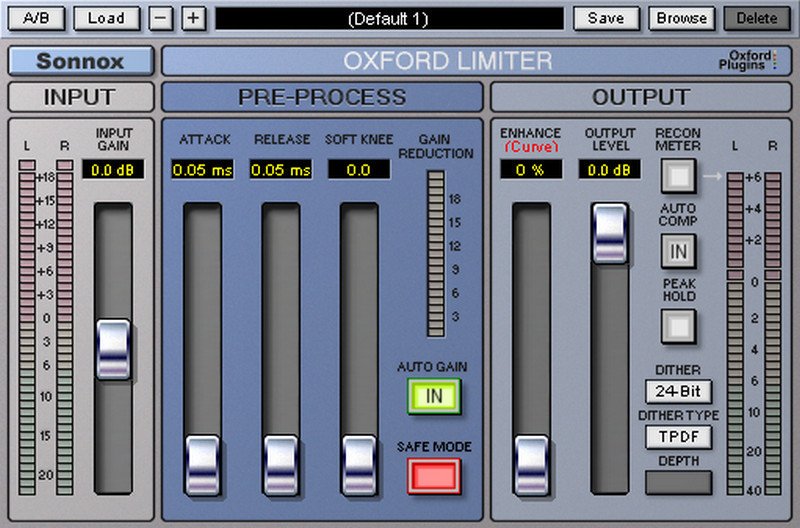
Task: Enable the red Safe Mode button
Action: point(433,475)
